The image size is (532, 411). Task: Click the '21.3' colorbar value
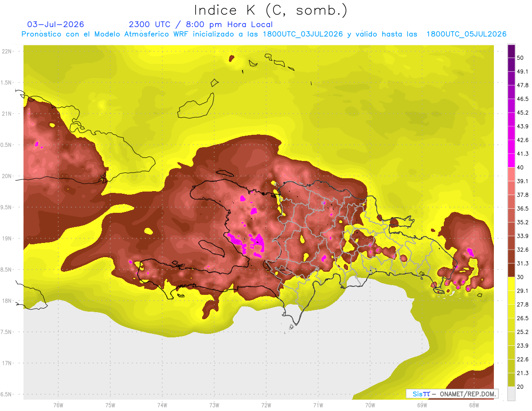coord(524,373)
